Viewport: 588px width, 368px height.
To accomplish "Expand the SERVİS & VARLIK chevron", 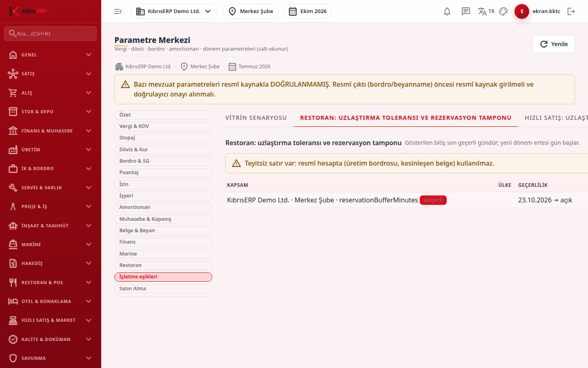I will pos(89,188).
